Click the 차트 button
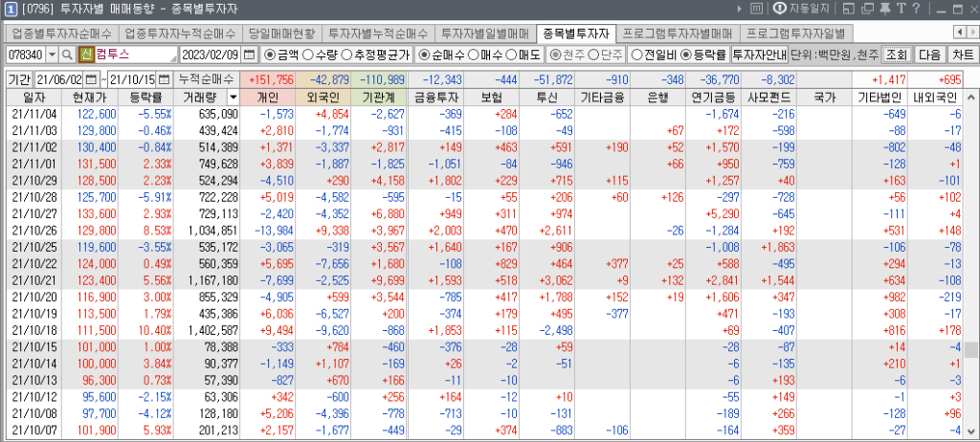Viewport: 980px width, 442px height. [962, 55]
